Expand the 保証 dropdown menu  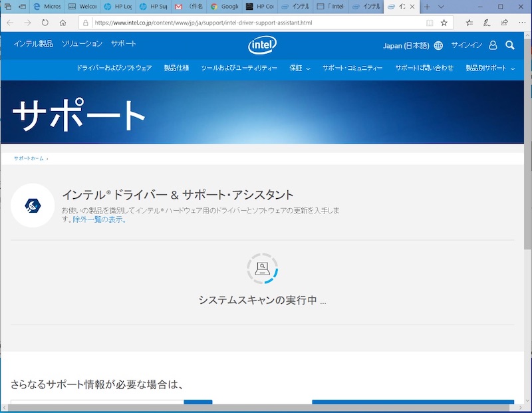pos(300,68)
